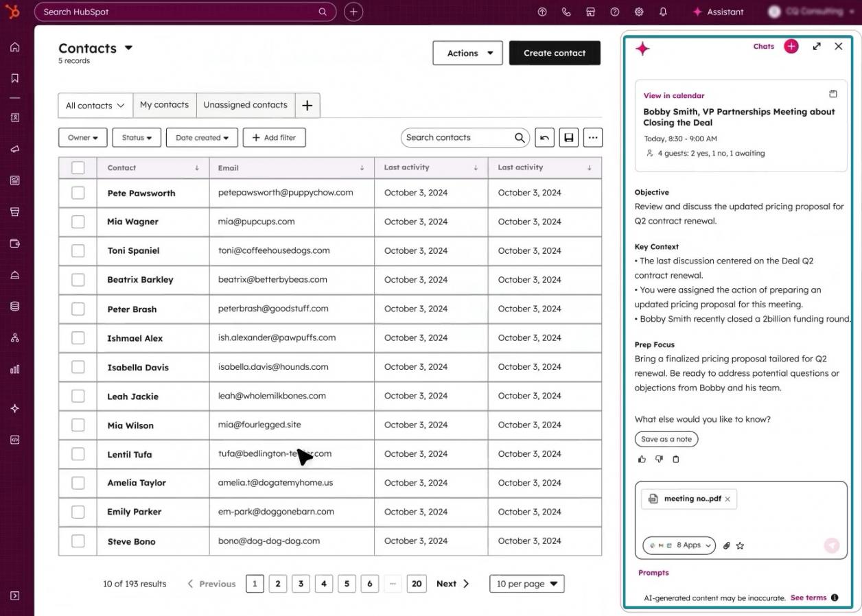862x616 pixels.
Task: Open the Settings gear icon
Action: [639, 12]
